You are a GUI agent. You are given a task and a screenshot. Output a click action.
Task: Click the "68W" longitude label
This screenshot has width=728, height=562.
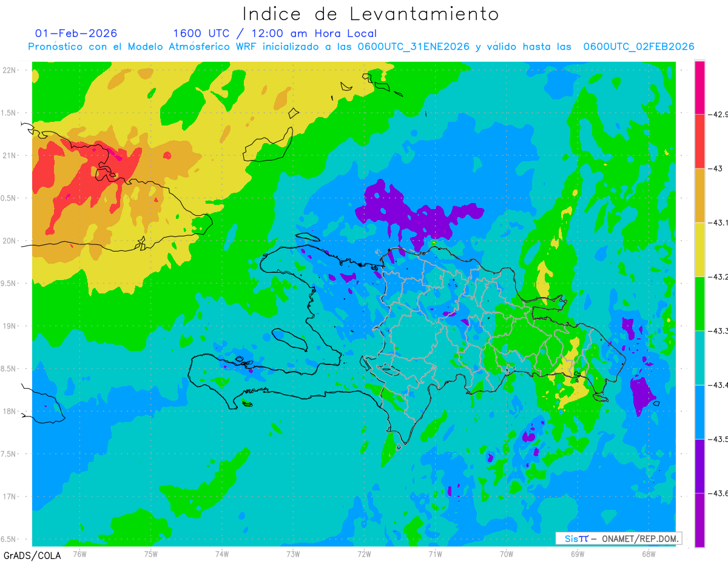coord(649,553)
